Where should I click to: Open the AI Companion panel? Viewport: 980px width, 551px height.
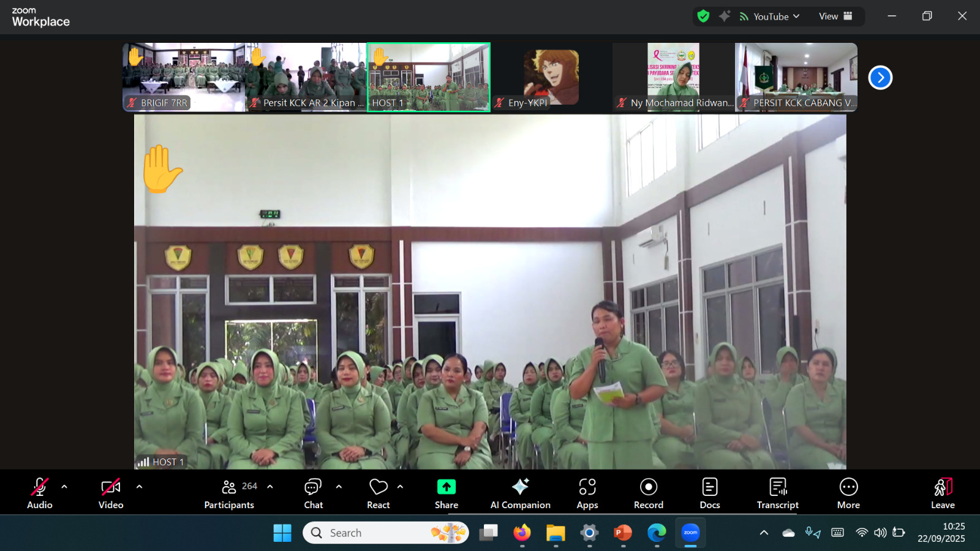pos(520,493)
